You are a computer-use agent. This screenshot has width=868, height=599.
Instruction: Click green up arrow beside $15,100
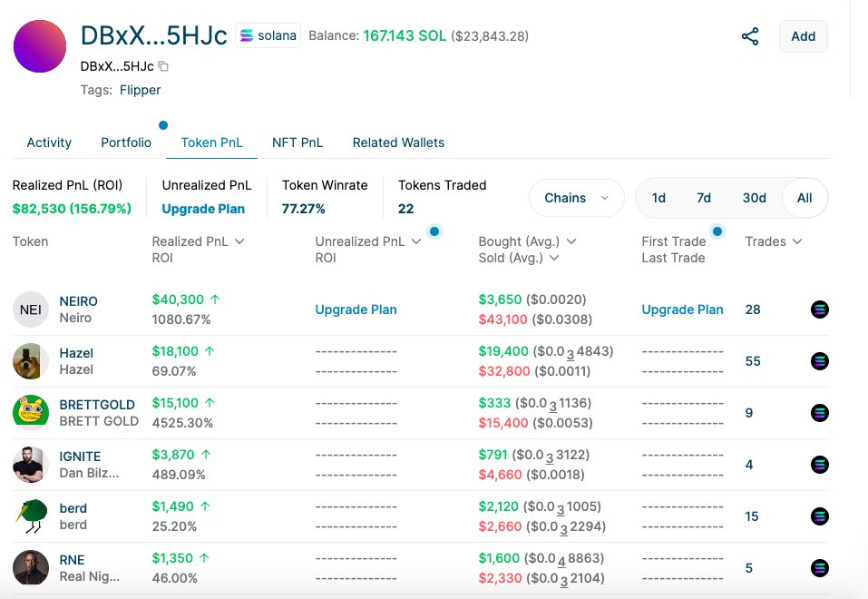[x=210, y=403]
